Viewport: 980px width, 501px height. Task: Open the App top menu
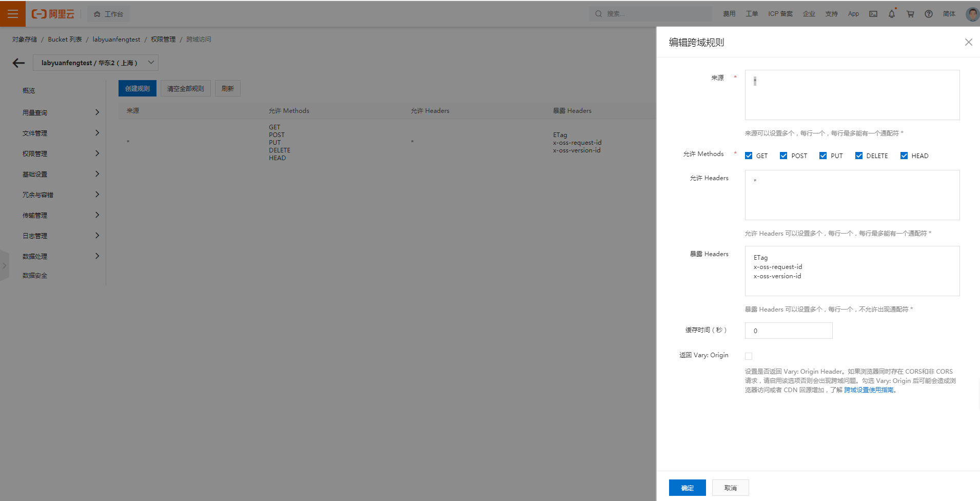tap(853, 14)
